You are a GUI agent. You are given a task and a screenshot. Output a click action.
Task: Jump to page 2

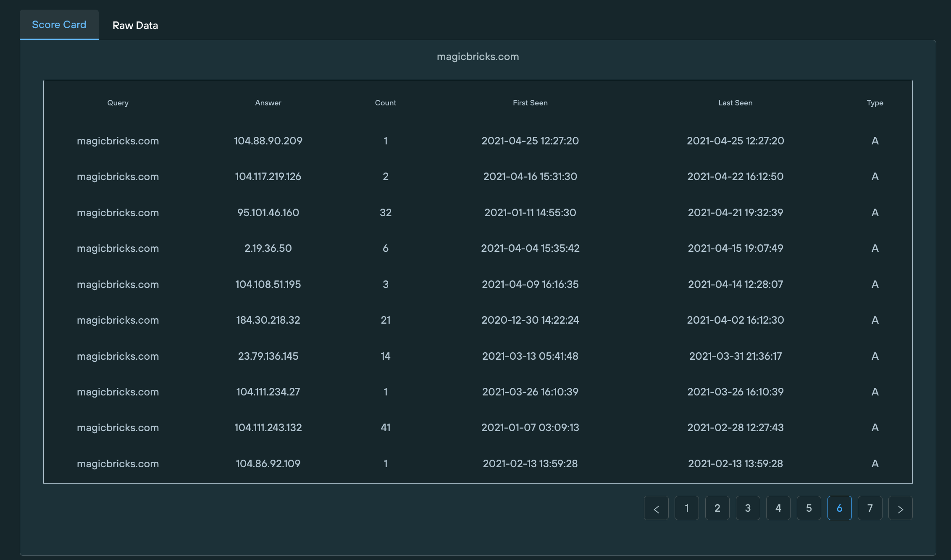click(x=717, y=508)
